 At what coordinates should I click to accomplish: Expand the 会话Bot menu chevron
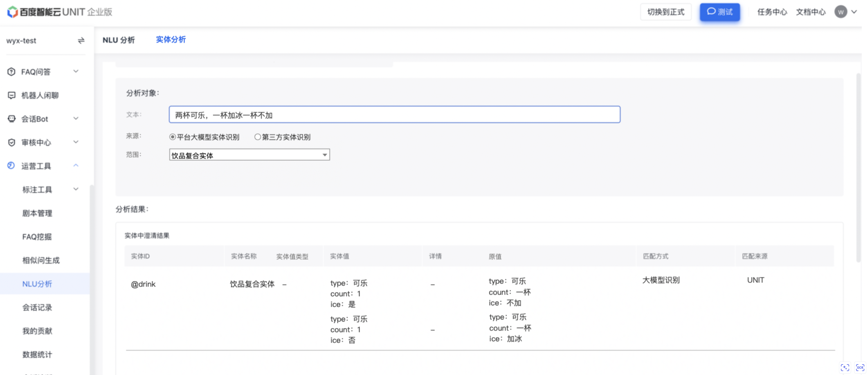click(76, 118)
